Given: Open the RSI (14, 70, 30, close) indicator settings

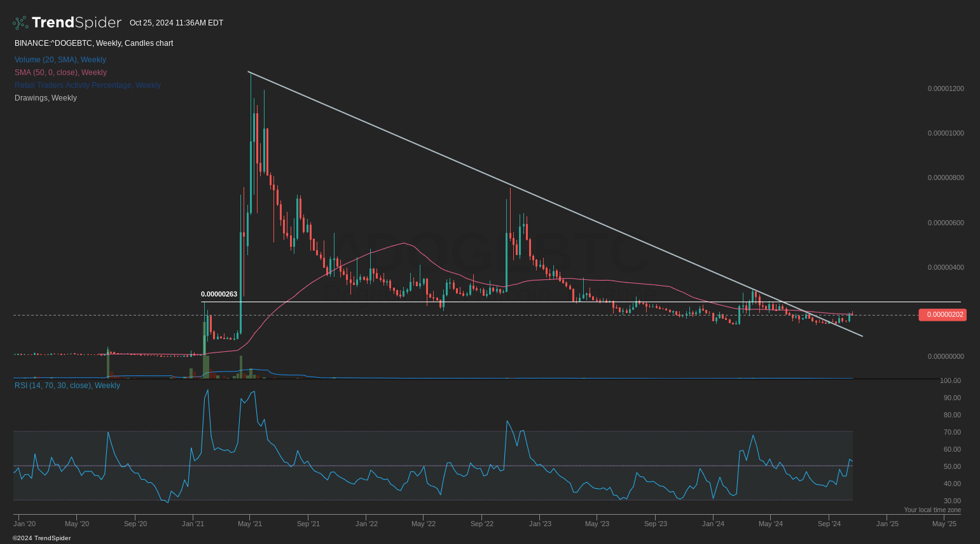Looking at the screenshot, I should click(x=67, y=385).
